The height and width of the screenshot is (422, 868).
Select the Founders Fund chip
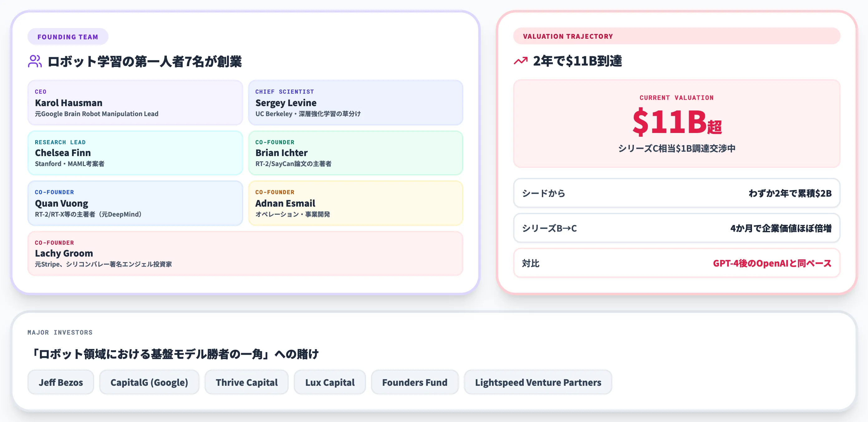tap(415, 382)
